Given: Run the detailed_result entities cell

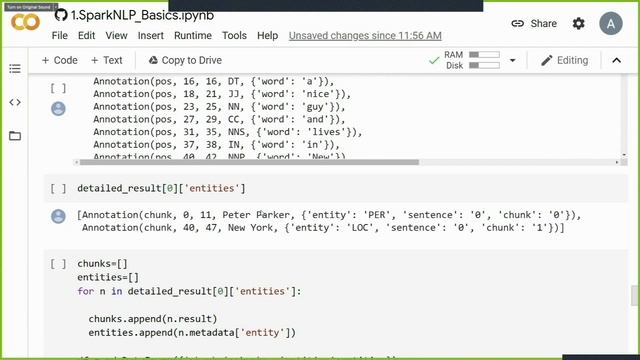Looking at the screenshot, I should pyautogui.click(x=58, y=188).
